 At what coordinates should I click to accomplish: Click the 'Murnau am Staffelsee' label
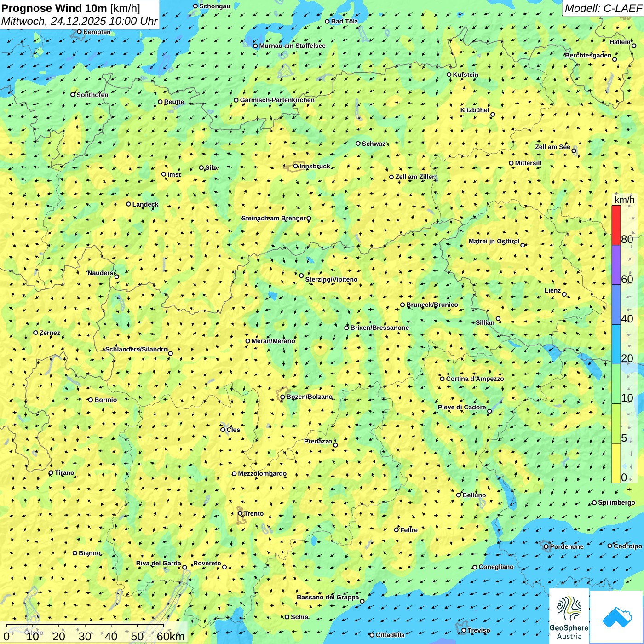(x=292, y=46)
